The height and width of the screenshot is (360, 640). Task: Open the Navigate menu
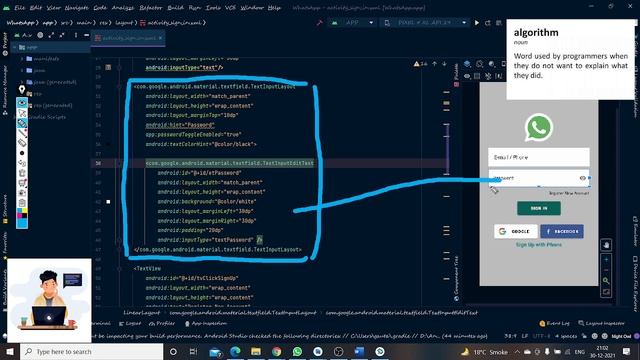[76, 8]
